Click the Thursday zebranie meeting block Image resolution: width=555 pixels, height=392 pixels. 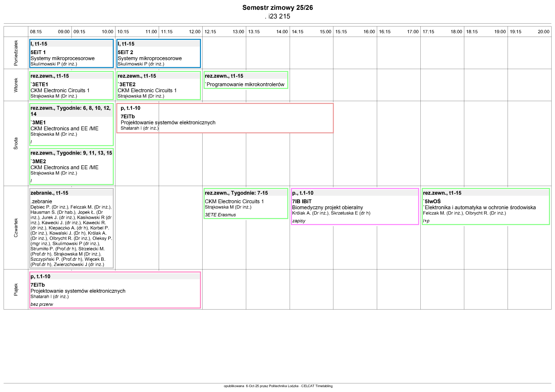(71, 228)
